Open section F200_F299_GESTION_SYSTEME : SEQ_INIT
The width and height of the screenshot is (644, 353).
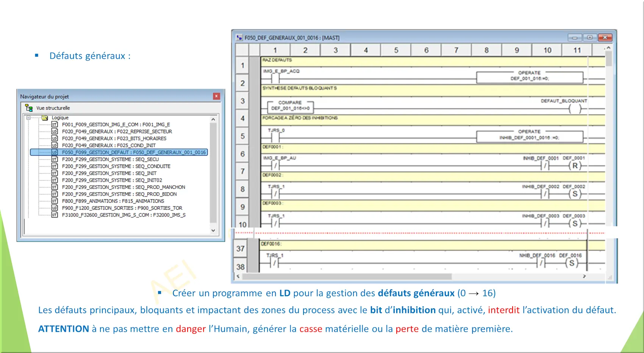click(109, 173)
